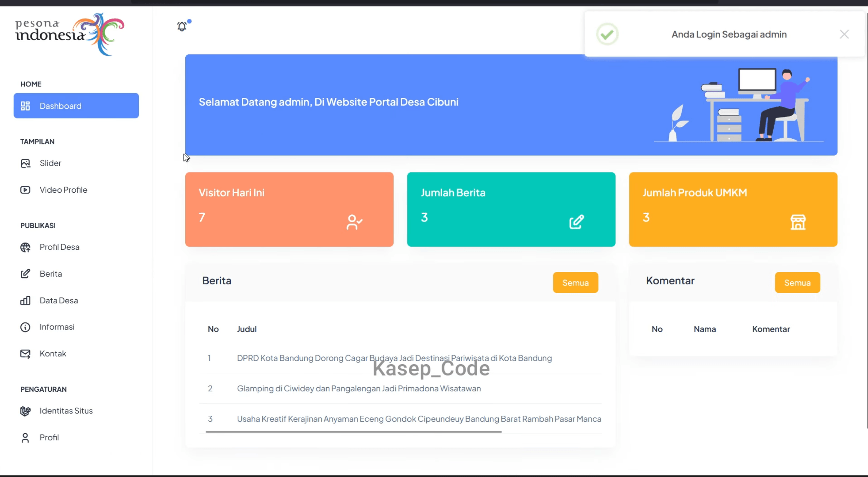This screenshot has width=868, height=477.
Task: Click the edit icon on Jumlah Berita card
Action: pos(576,222)
